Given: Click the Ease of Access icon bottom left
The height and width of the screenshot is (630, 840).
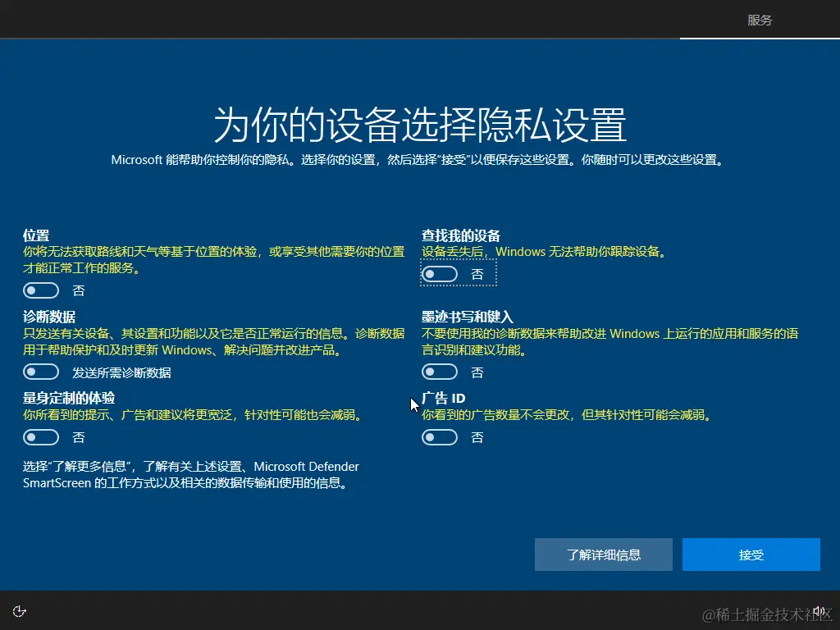Looking at the screenshot, I should click(x=18, y=610).
